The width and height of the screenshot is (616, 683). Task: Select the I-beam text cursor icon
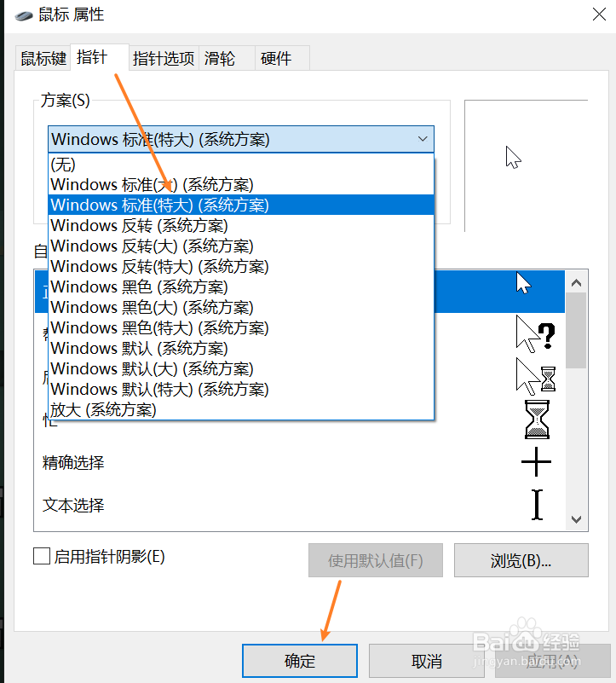538,505
